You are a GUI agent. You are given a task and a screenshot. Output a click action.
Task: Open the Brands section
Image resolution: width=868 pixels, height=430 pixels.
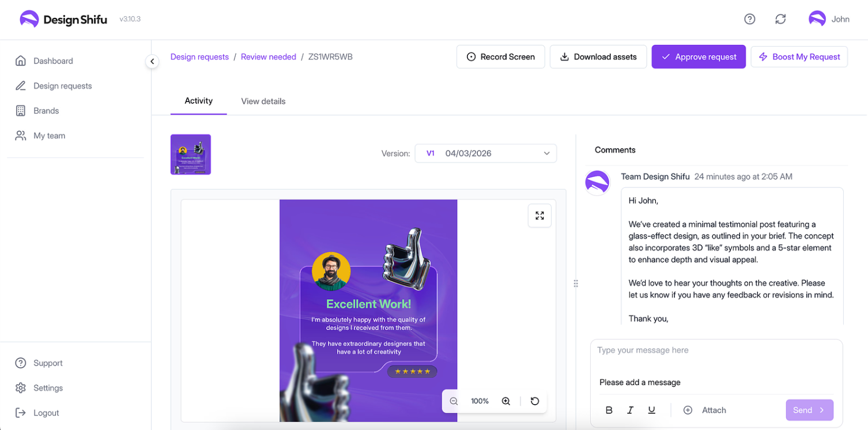pos(46,110)
